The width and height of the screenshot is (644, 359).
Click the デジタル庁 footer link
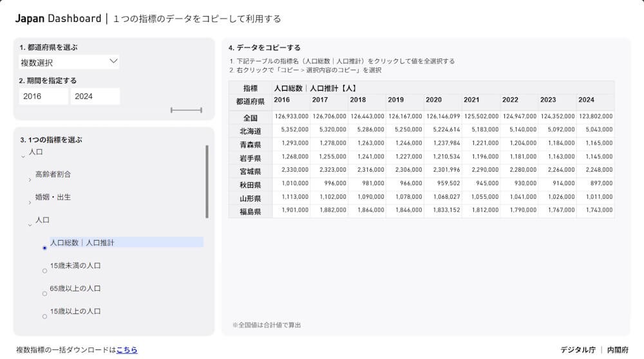[578, 350]
